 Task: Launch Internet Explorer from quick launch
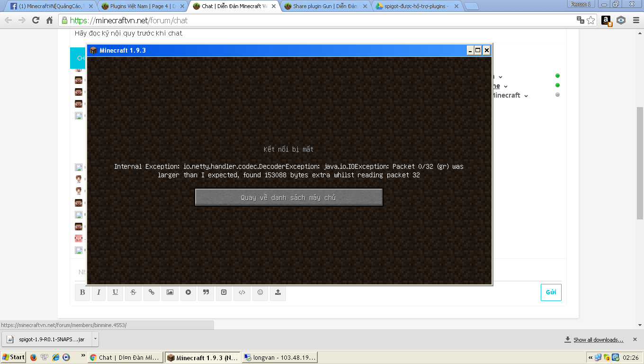pyautogui.click(x=55, y=357)
